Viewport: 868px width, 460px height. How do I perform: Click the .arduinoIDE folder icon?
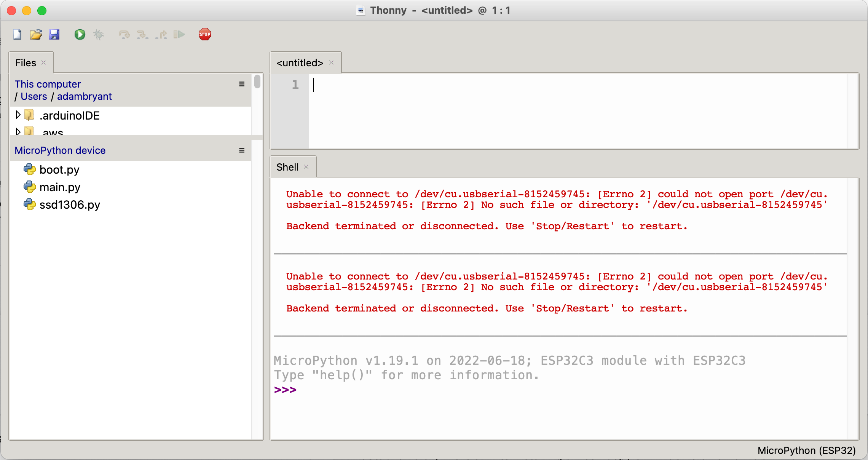coord(29,115)
